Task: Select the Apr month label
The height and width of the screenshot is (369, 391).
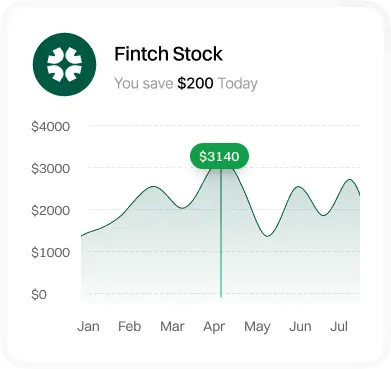Action: click(214, 327)
